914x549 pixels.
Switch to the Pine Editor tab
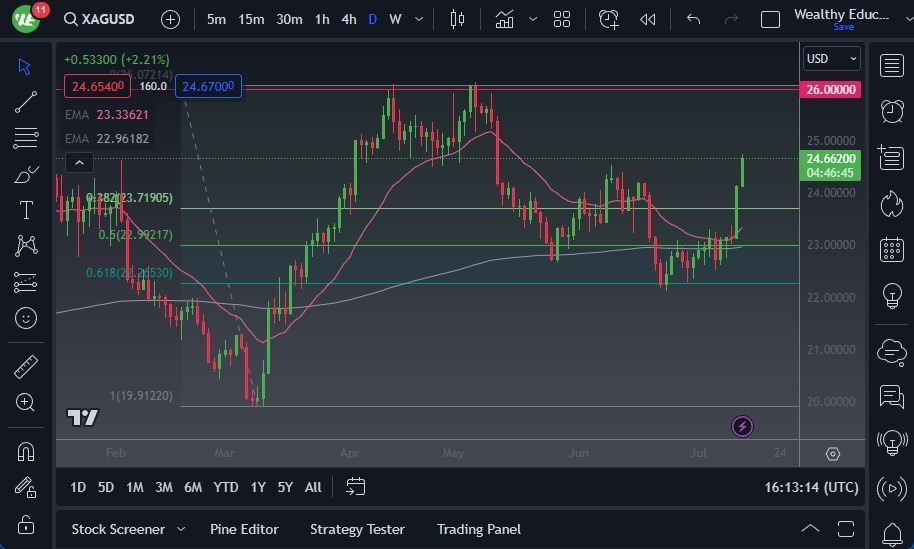coord(244,529)
